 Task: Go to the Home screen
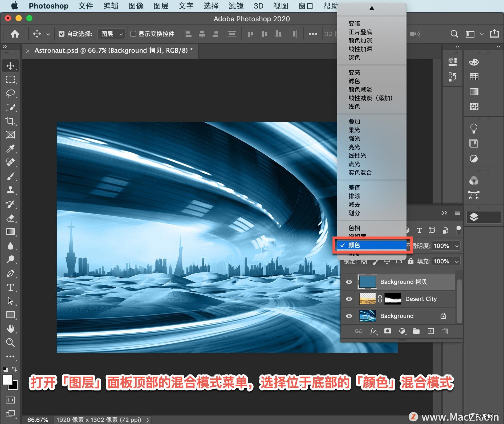coord(15,34)
